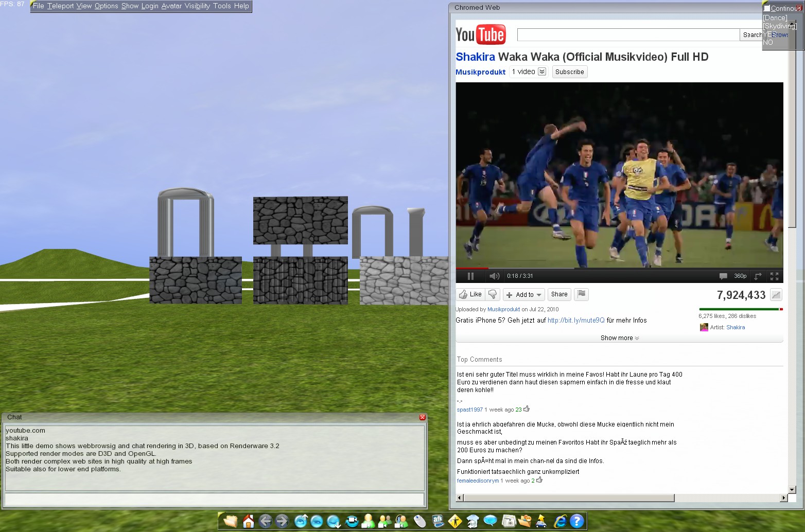Go to home location via house icon
This screenshot has height=532, width=805.
click(248, 521)
